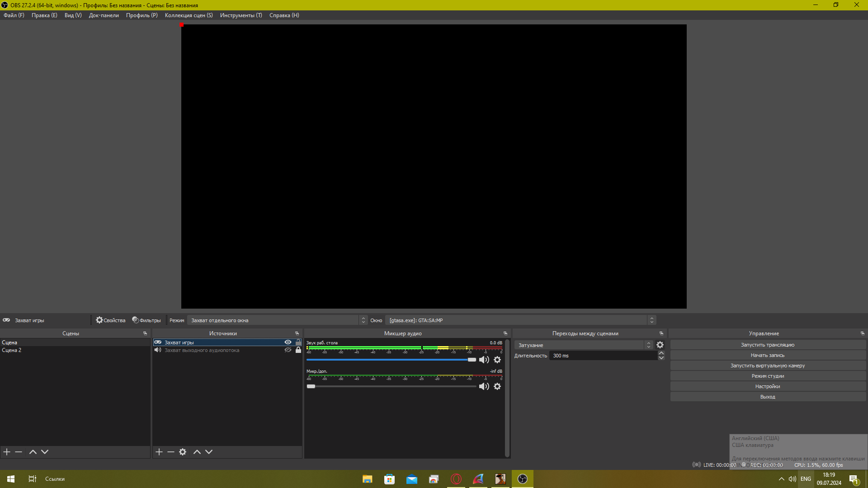Click Начать запись button
The height and width of the screenshot is (488, 868).
pos(768,355)
